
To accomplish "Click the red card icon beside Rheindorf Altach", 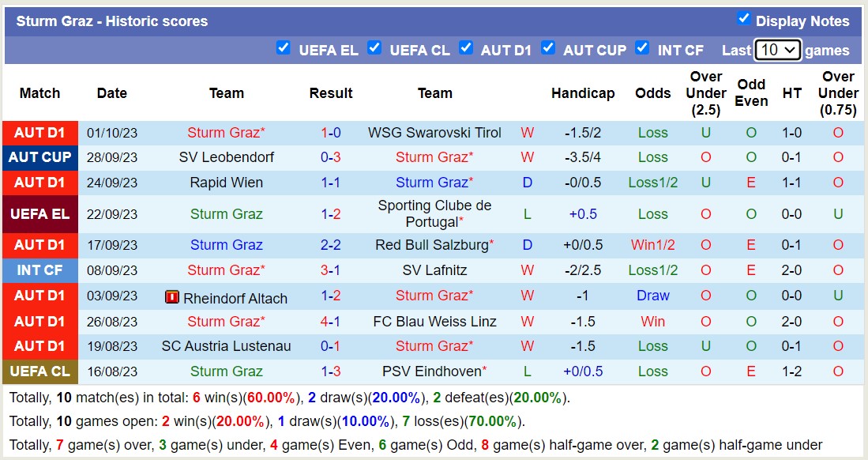I will [x=171, y=297].
